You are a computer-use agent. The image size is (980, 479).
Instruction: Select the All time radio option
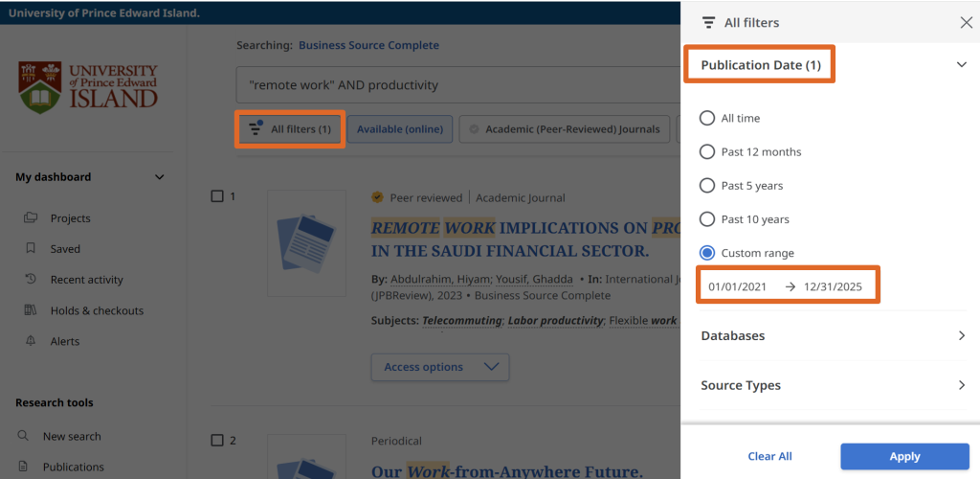tap(707, 118)
